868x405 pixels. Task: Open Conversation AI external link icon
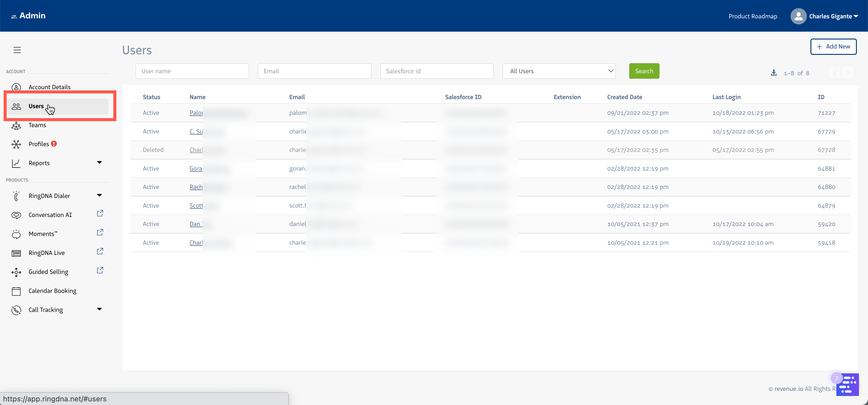pos(100,214)
